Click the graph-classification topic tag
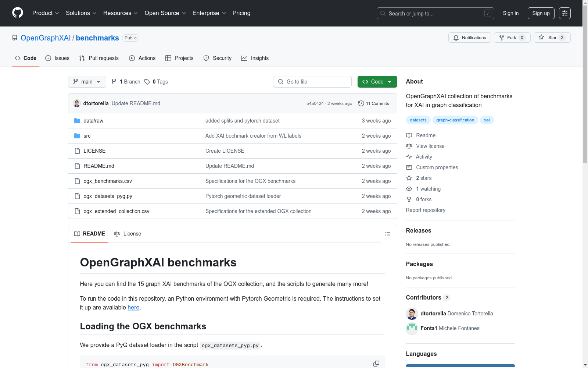 455,120
